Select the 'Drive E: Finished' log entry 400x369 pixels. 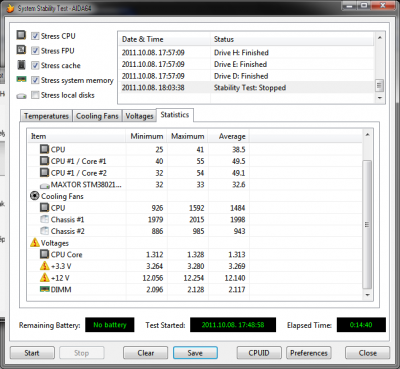coord(247,64)
